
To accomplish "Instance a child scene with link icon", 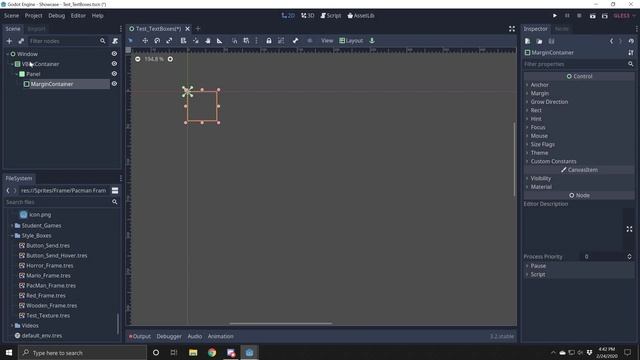I will click(21, 41).
